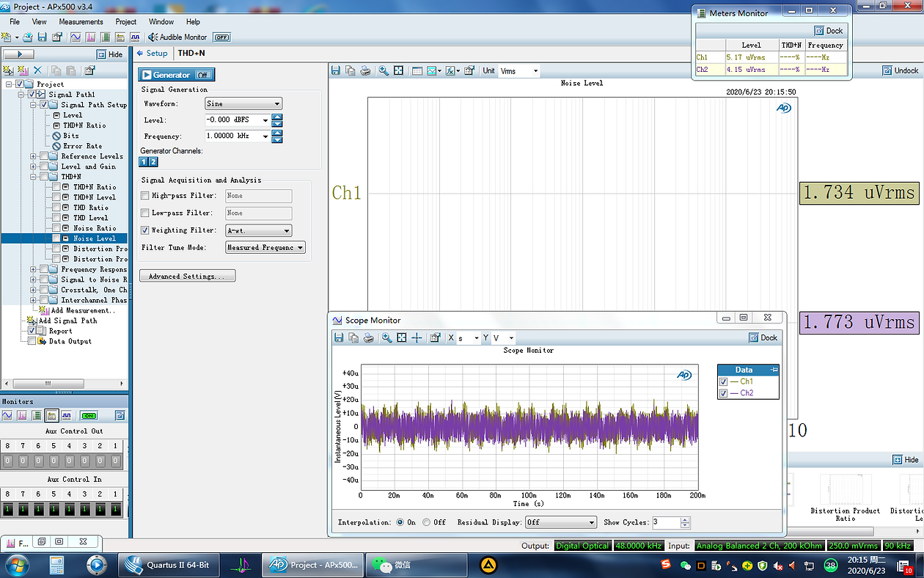The height and width of the screenshot is (578, 924).
Task: Click the Windows Start button
Action: (15, 565)
